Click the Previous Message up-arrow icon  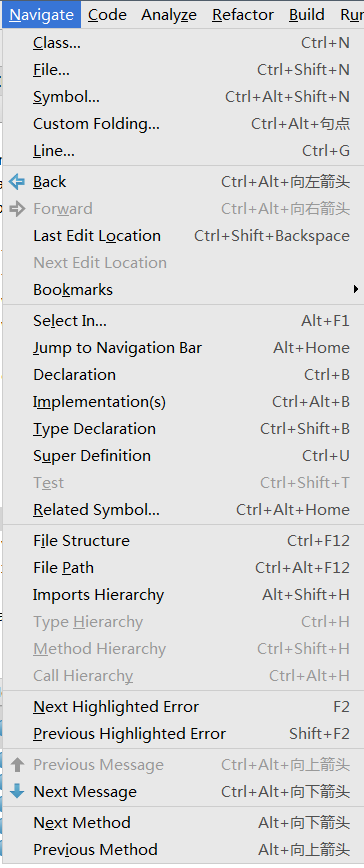click(x=18, y=764)
